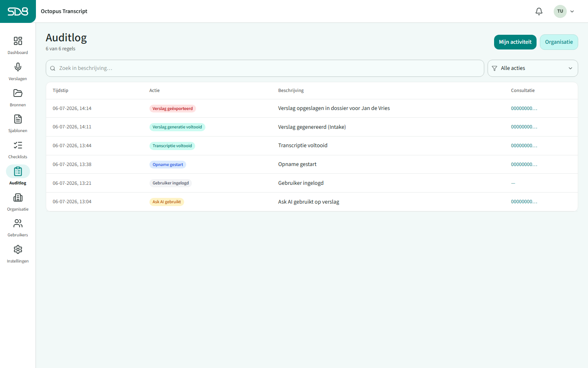Open the Alle acties dropdown

pos(533,68)
